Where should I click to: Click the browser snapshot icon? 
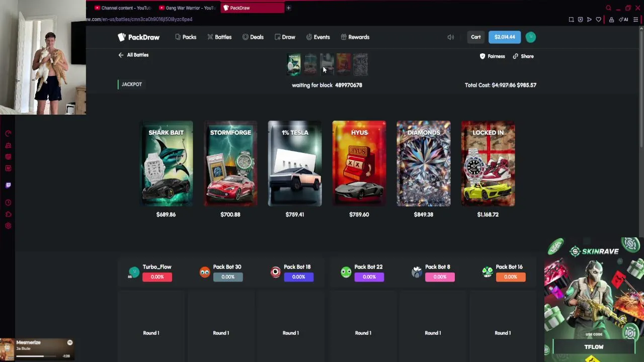tap(571, 20)
